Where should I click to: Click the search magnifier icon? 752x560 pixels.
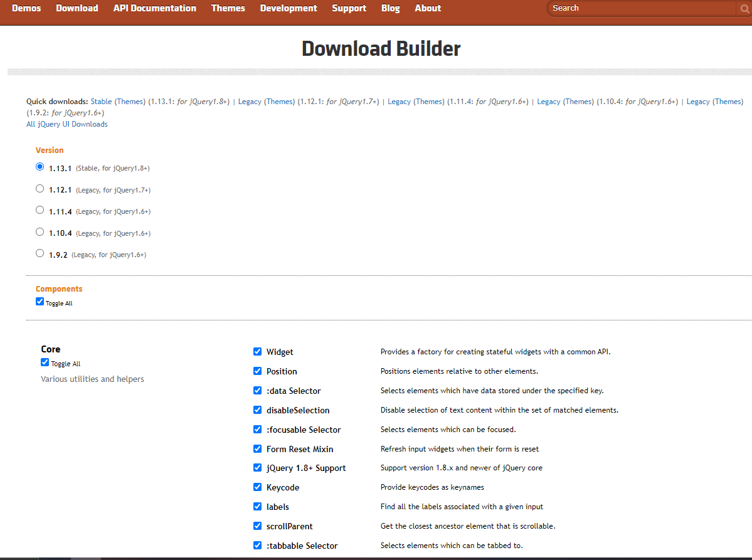(x=744, y=9)
